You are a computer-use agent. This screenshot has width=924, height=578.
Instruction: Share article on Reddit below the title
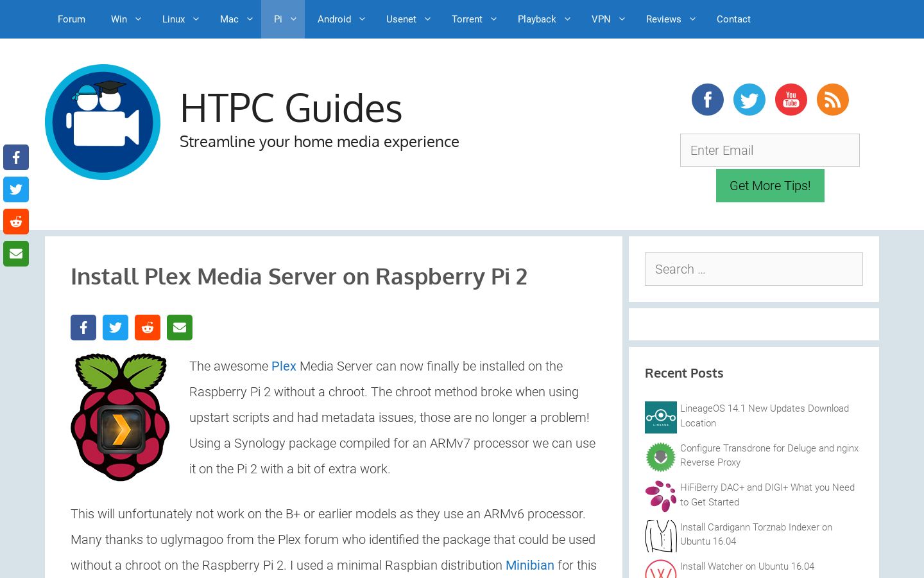(x=148, y=328)
